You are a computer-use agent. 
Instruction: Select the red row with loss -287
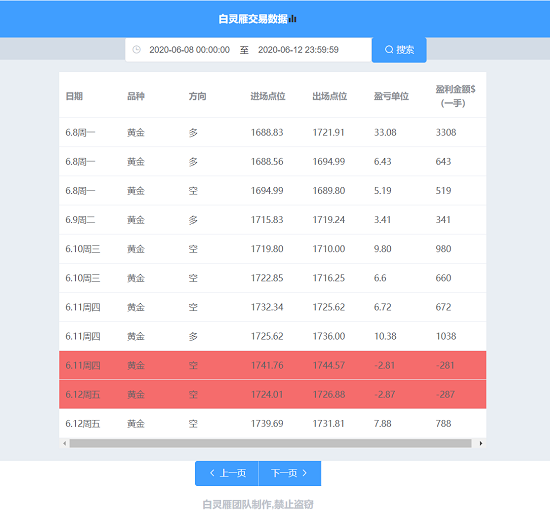point(273,394)
